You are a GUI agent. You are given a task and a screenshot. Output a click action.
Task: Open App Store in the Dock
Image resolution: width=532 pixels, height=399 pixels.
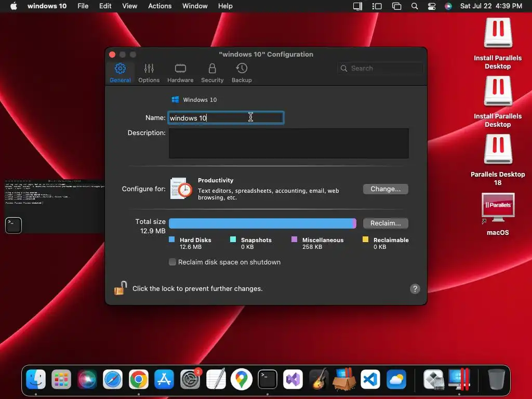pos(164,379)
